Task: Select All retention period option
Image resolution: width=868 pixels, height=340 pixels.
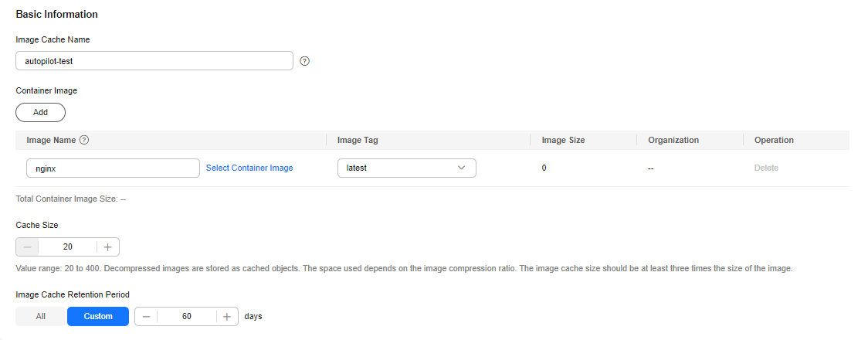Action: coord(41,317)
